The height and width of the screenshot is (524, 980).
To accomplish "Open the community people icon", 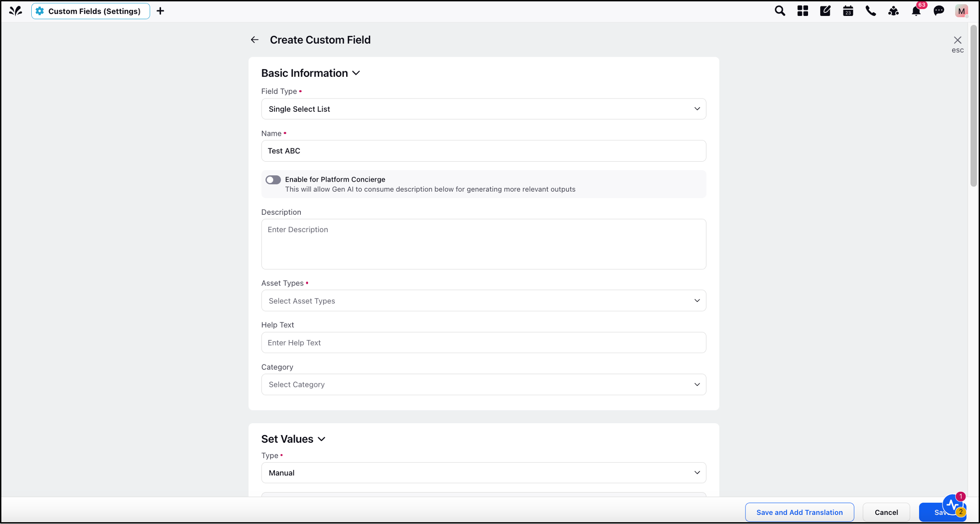I will pos(893,11).
